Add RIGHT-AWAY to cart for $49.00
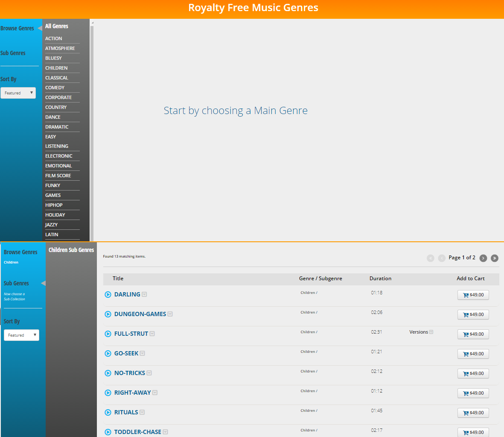This screenshot has height=437, width=504. point(473,393)
